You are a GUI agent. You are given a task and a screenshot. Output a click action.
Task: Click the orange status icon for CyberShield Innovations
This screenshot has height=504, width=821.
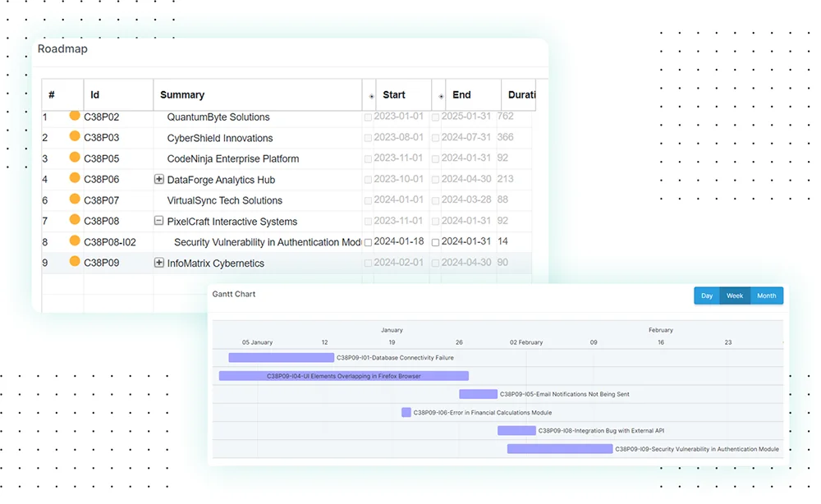click(76, 137)
